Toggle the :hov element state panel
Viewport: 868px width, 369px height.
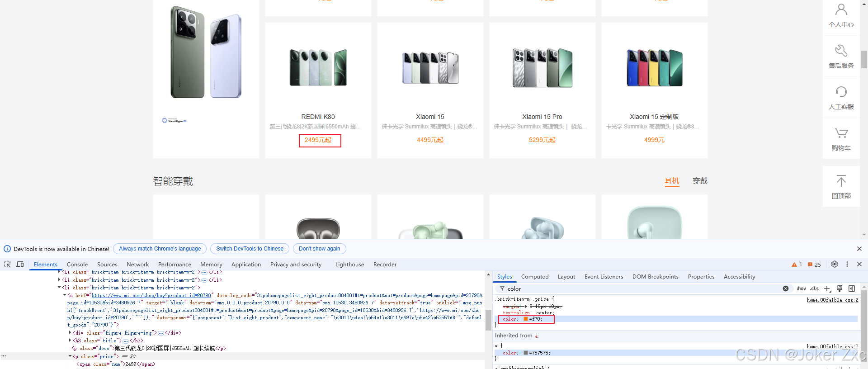coord(801,289)
